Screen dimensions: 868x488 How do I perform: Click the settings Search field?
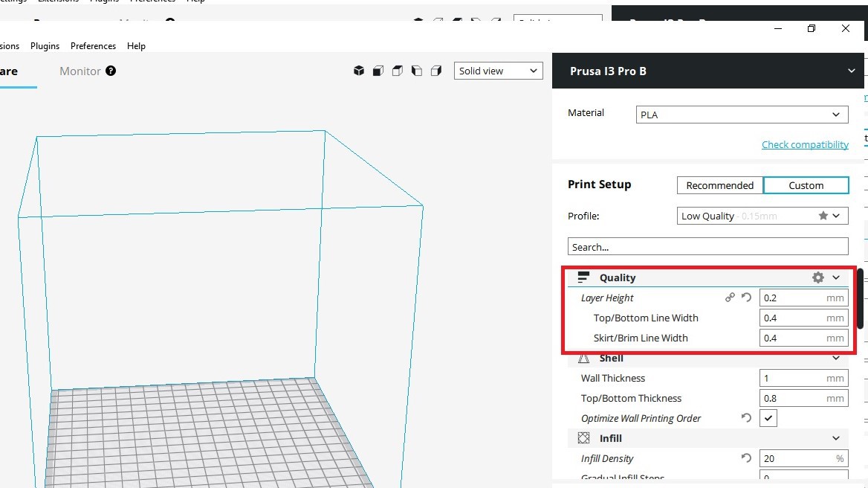point(707,247)
